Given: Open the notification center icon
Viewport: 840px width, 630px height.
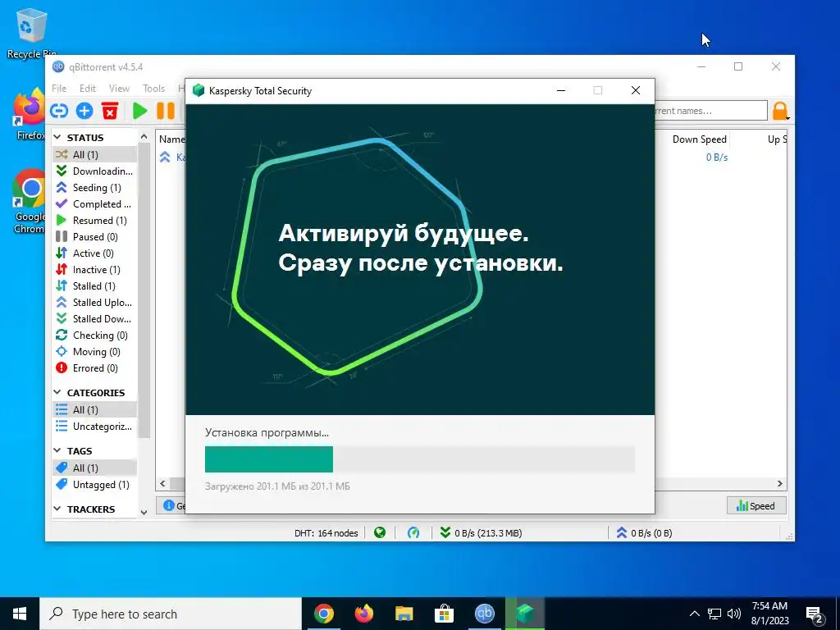Looking at the screenshot, I should tap(815, 614).
